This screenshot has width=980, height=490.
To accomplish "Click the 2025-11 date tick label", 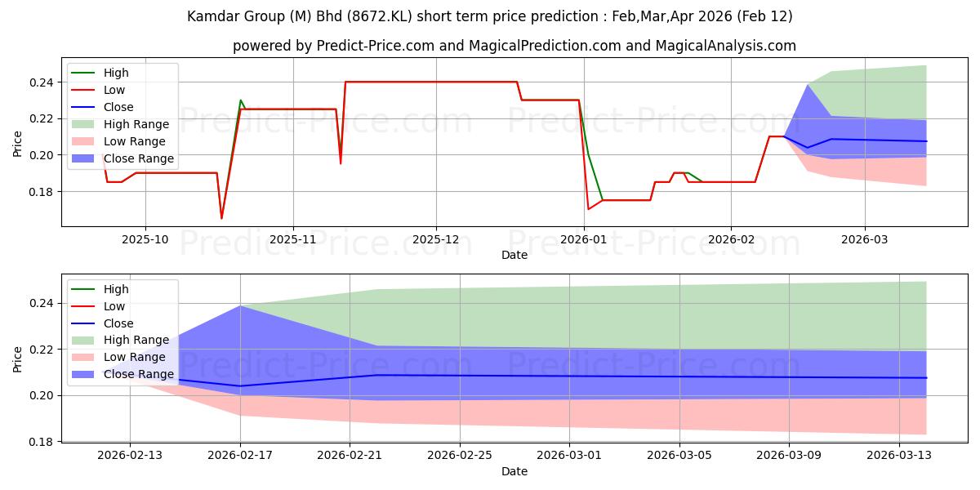I will (x=292, y=239).
